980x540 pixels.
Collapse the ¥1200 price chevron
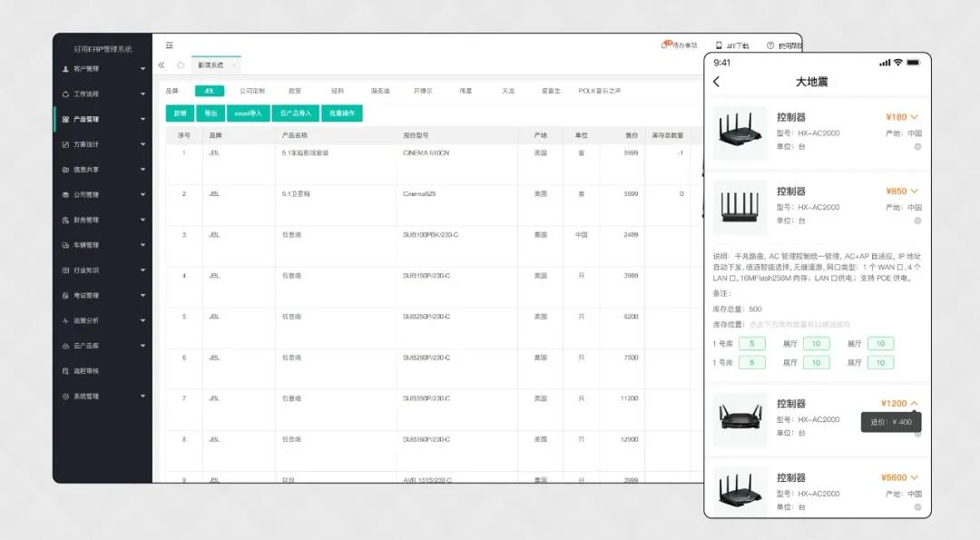point(914,404)
